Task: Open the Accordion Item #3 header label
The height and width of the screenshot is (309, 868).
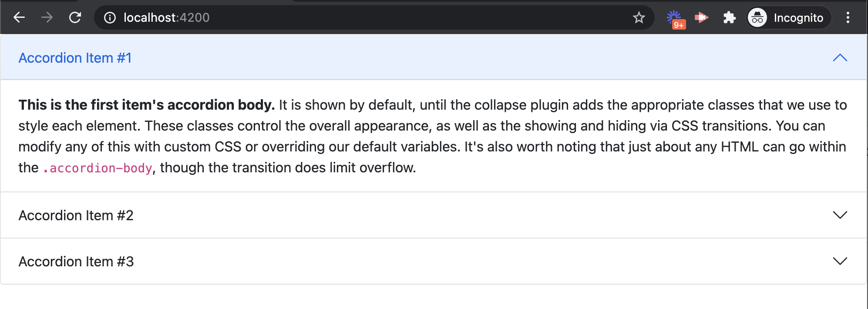Action: click(76, 262)
